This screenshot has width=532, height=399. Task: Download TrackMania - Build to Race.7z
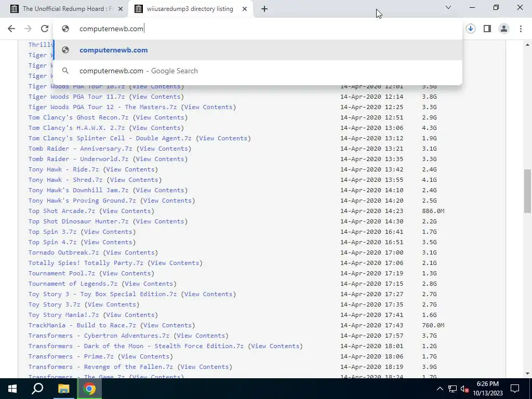[82, 325]
